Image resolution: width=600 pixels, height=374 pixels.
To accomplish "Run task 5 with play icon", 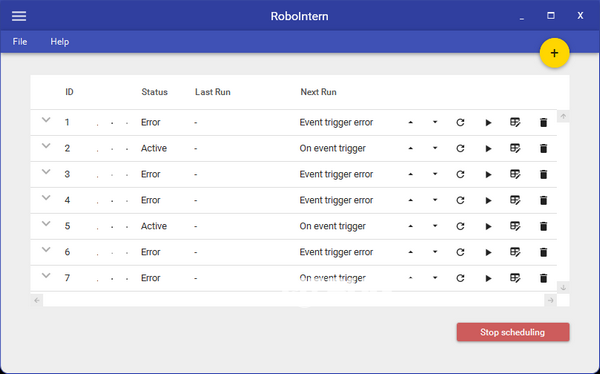I will tap(488, 226).
